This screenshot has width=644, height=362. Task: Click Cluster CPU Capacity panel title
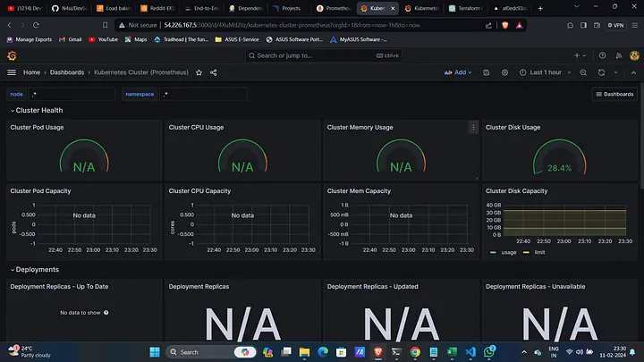(x=199, y=191)
